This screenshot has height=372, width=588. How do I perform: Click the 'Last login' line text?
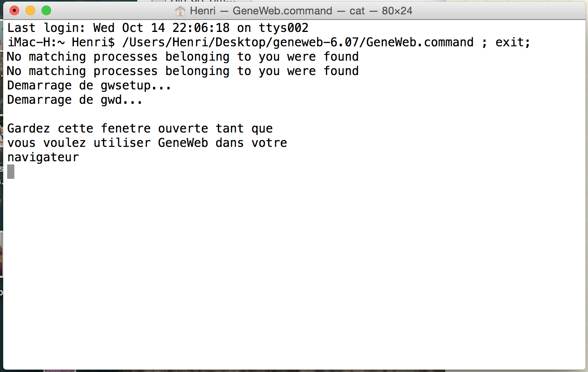pyautogui.click(x=158, y=28)
